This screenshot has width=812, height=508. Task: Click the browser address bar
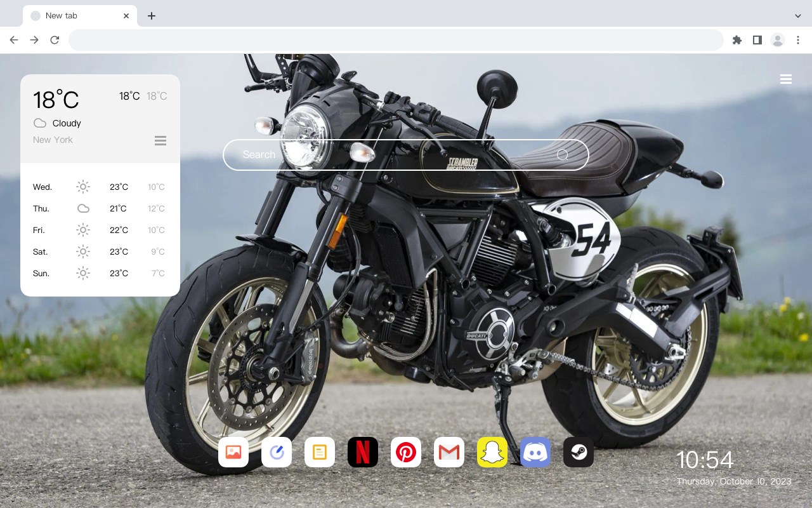tap(396, 40)
